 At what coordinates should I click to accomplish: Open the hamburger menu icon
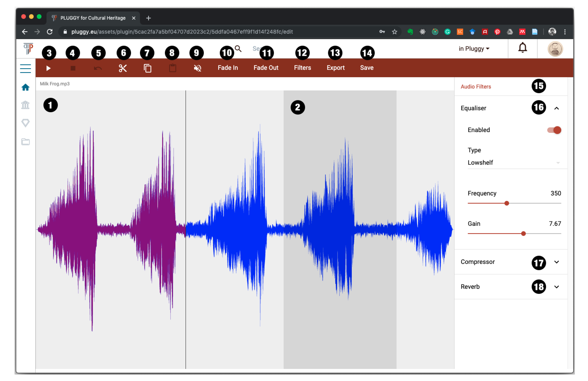[25, 68]
